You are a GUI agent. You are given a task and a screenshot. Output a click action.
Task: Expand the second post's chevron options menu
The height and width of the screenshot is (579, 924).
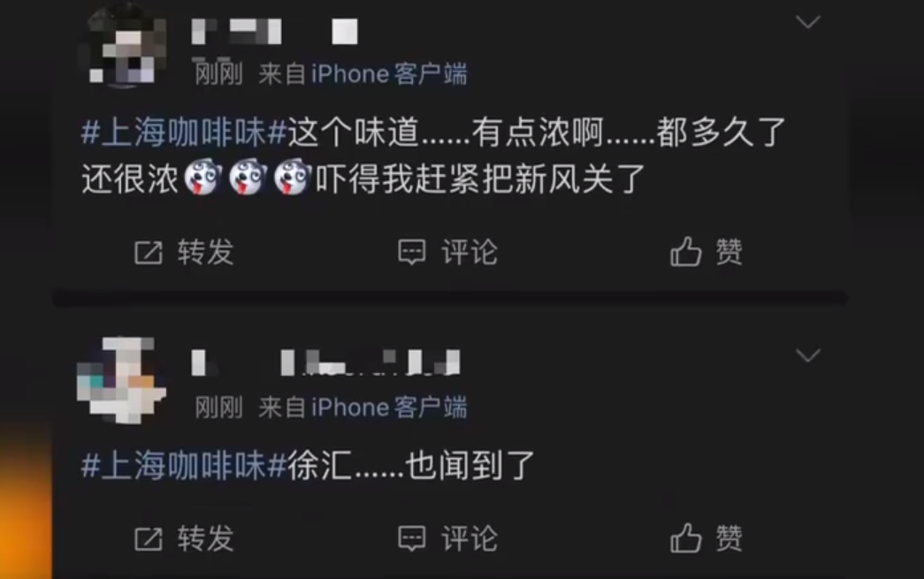808,355
